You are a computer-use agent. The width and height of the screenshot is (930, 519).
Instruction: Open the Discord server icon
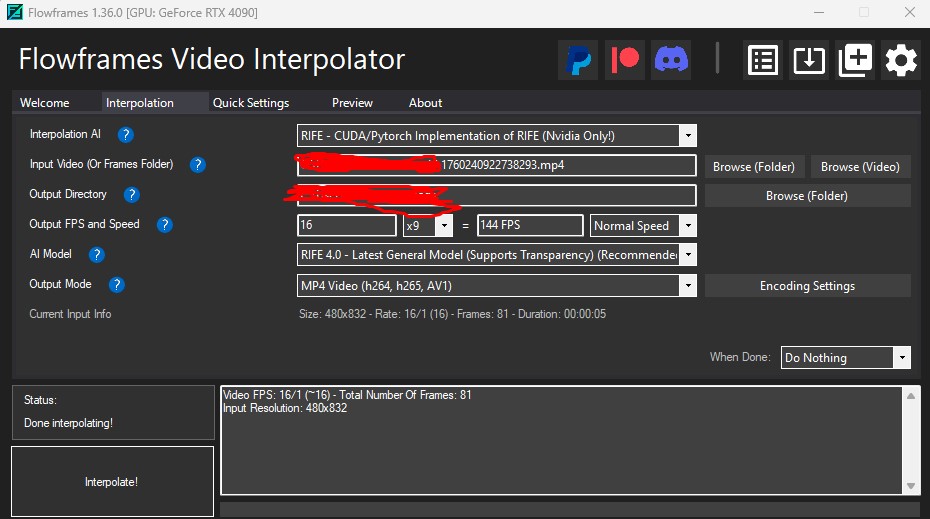(671, 60)
